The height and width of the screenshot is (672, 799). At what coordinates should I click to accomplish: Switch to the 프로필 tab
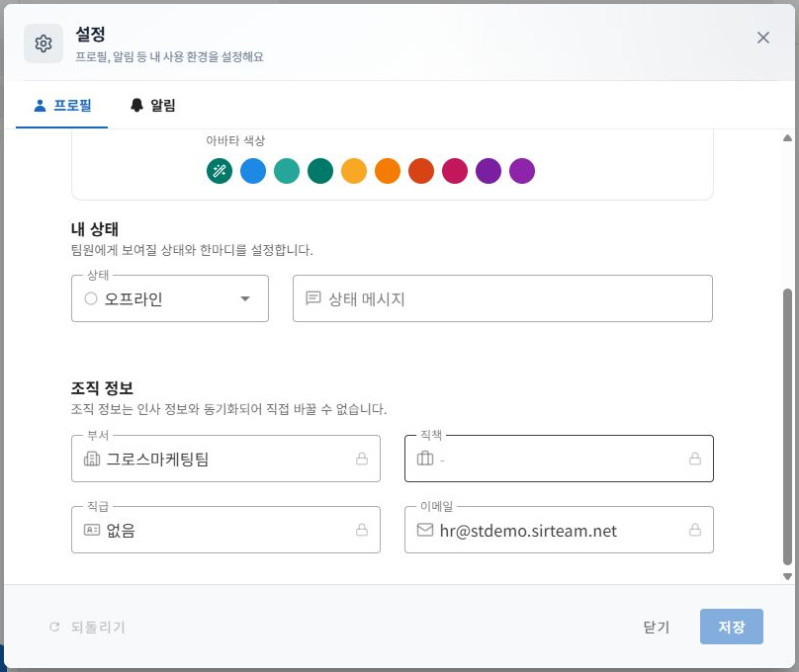tap(61, 106)
